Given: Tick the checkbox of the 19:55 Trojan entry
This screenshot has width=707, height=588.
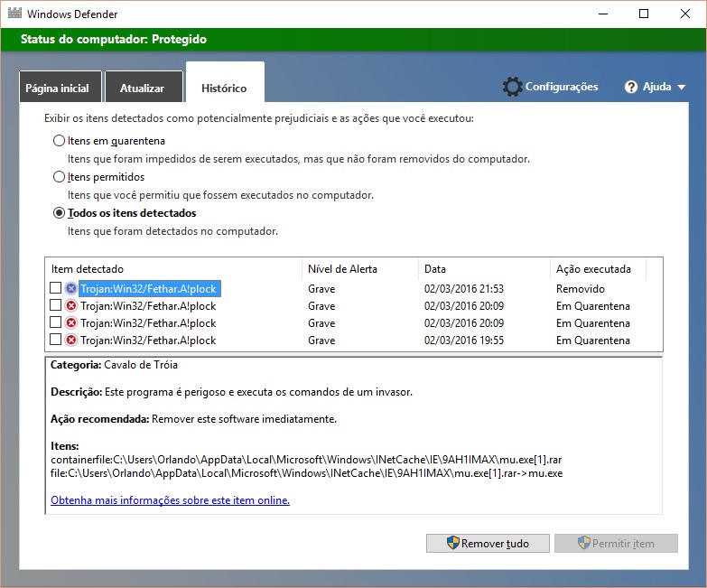Looking at the screenshot, I should point(56,341).
